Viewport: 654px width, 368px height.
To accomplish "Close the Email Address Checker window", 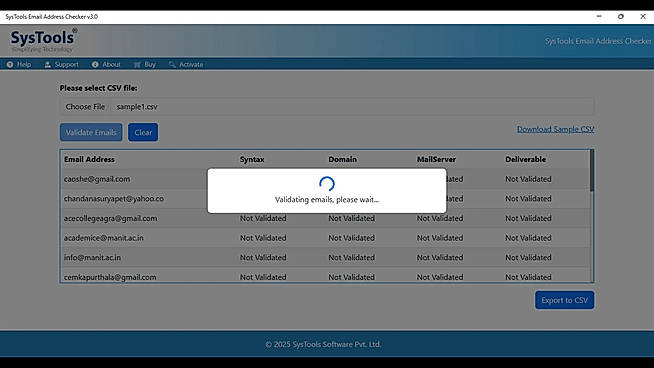I will [x=643, y=17].
